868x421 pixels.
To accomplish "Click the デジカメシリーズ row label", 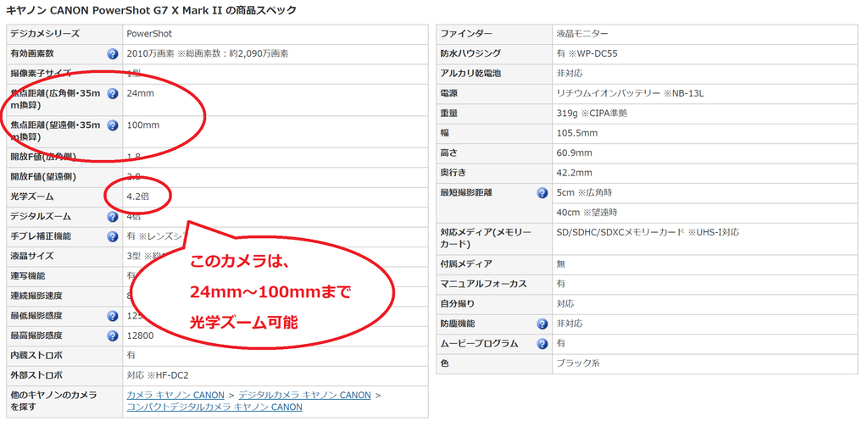I will (x=45, y=34).
